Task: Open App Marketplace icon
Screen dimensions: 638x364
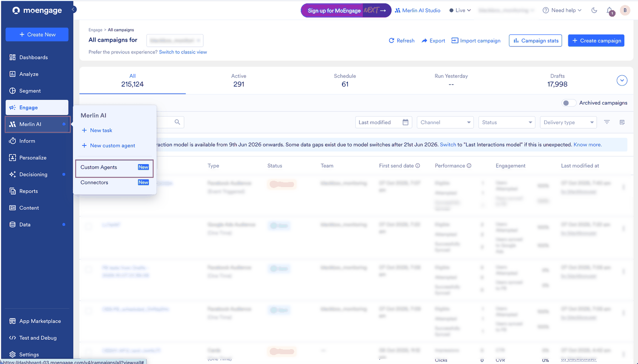Action: (x=12, y=321)
